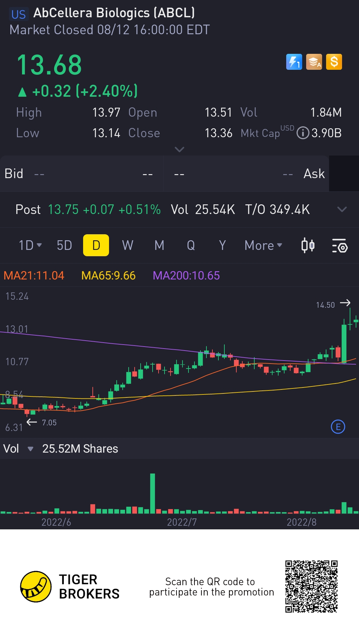Image resolution: width=359 pixels, height=644 pixels.
Task: Tap the 7.05 low marker on chart
Action: 49,423
